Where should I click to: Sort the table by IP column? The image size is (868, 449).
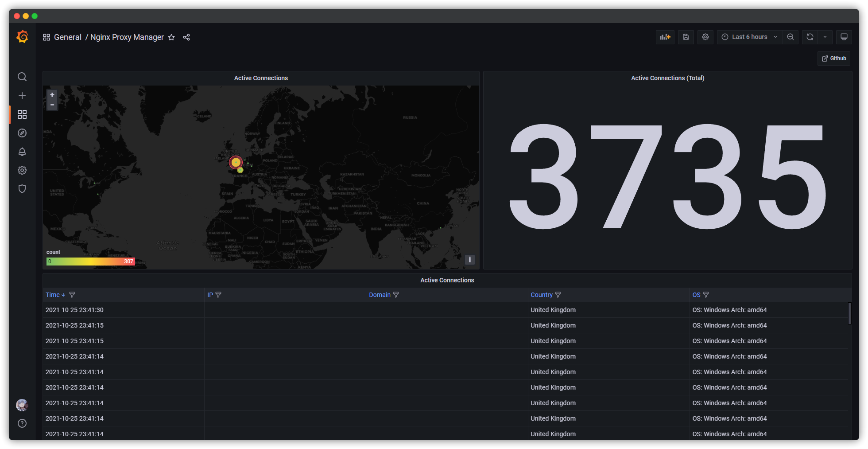tap(210, 295)
